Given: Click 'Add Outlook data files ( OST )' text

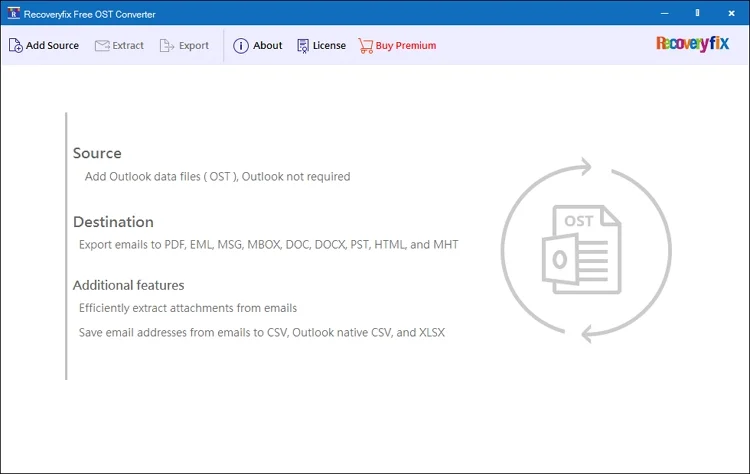Looking at the screenshot, I should (x=160, y=176).
